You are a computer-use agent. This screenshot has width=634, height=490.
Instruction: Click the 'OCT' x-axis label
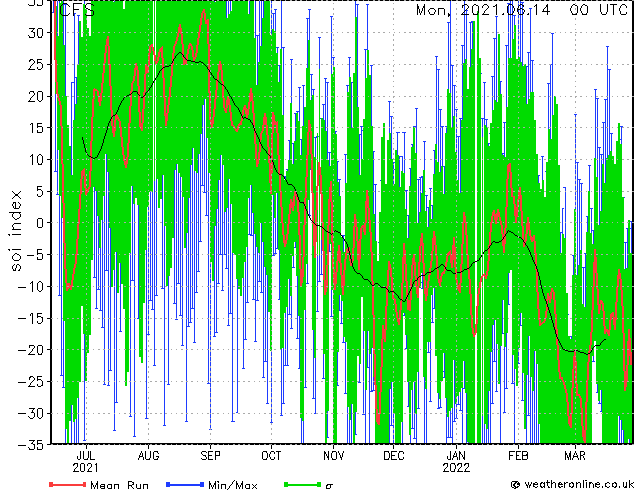[271, 456]
